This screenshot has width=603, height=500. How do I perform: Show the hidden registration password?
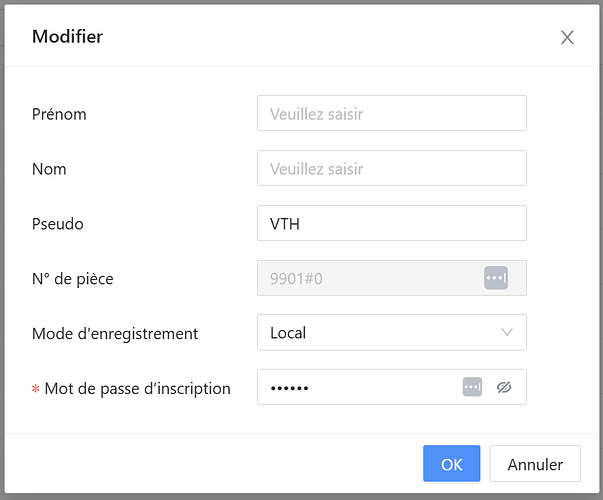coord(504,387)
